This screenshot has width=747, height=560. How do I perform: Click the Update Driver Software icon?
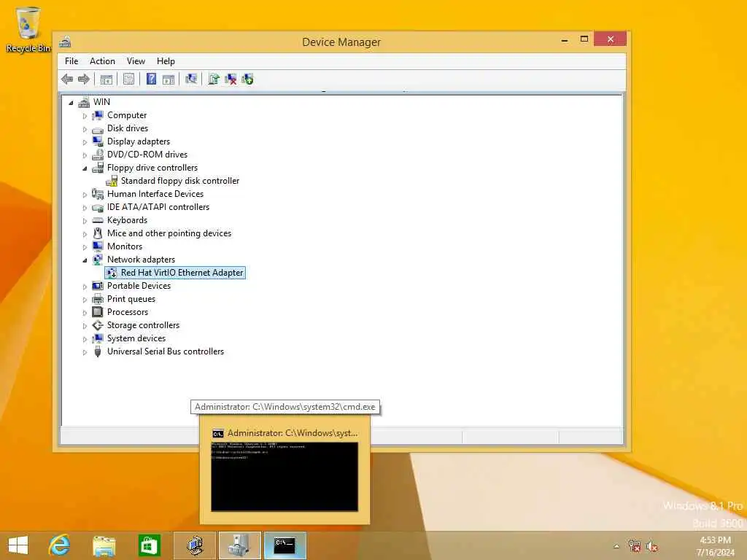point(214,79)
